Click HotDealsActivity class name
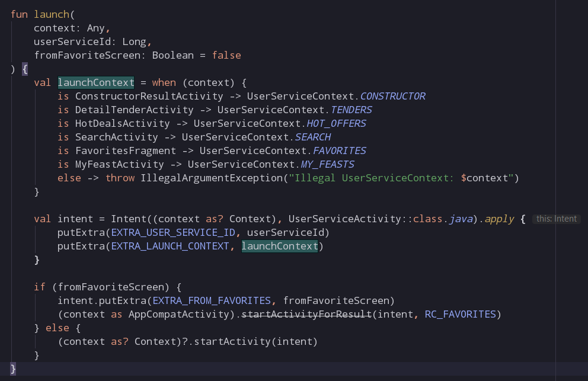This screenshot has width=588, height=381. (x=122, y=123)
